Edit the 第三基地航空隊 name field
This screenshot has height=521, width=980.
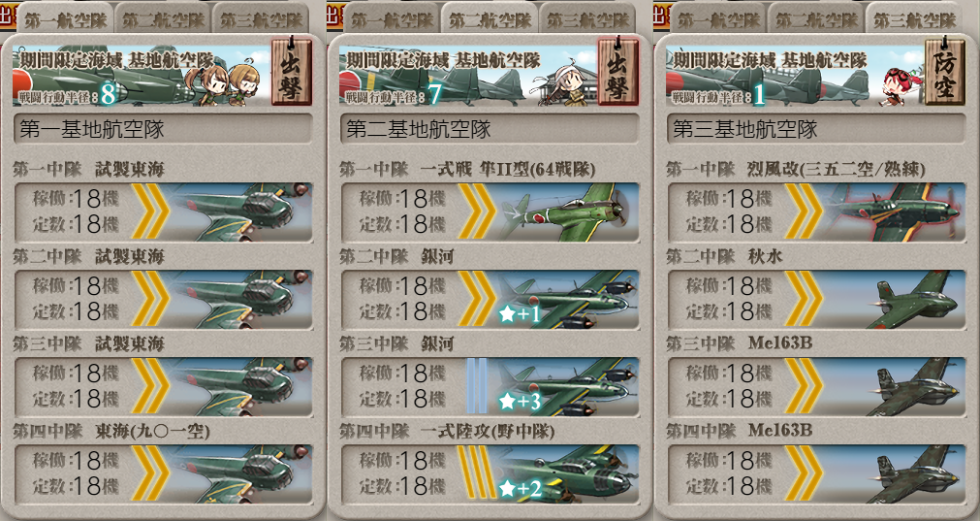(816, 129)
